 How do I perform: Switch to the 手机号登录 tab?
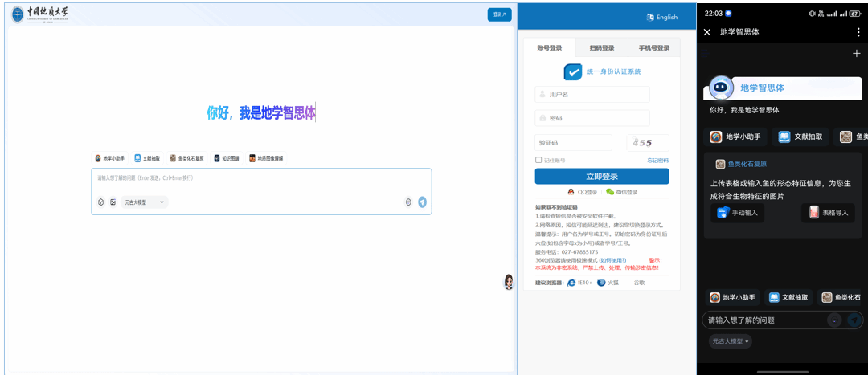[653, 48]
